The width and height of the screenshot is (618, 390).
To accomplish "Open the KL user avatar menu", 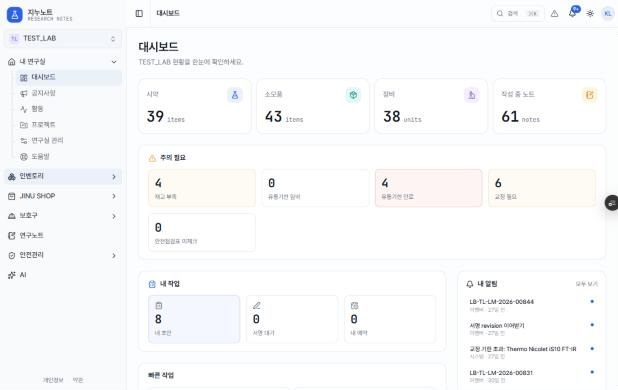I will pos(608,14).
